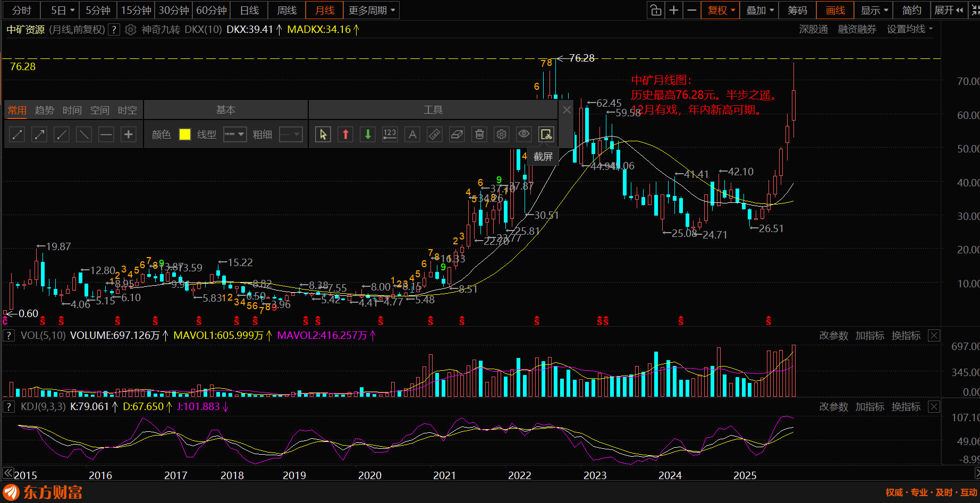Screen dimensions: 980x503
Task: Open the 显示 display dropdown
Action: click(874, 10)
